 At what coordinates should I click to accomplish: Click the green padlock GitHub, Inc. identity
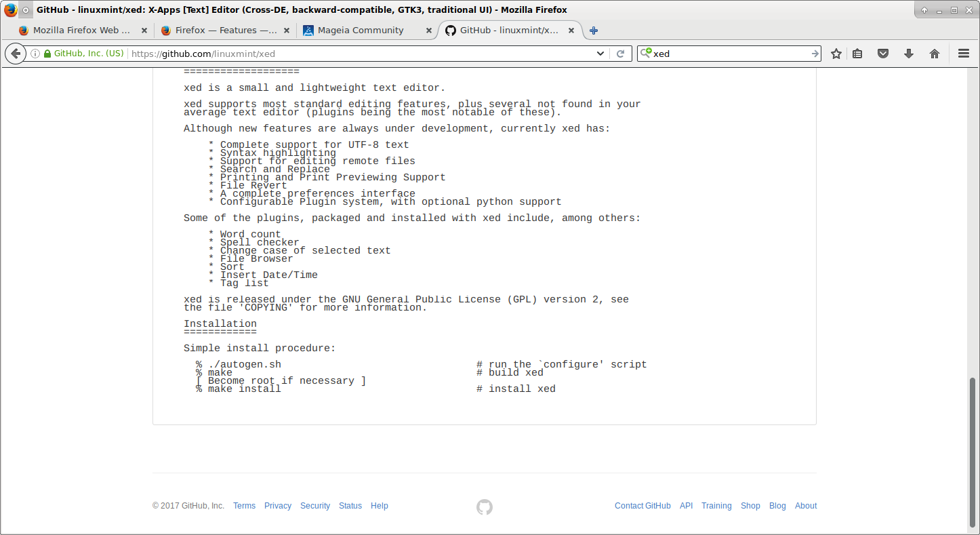84,54
